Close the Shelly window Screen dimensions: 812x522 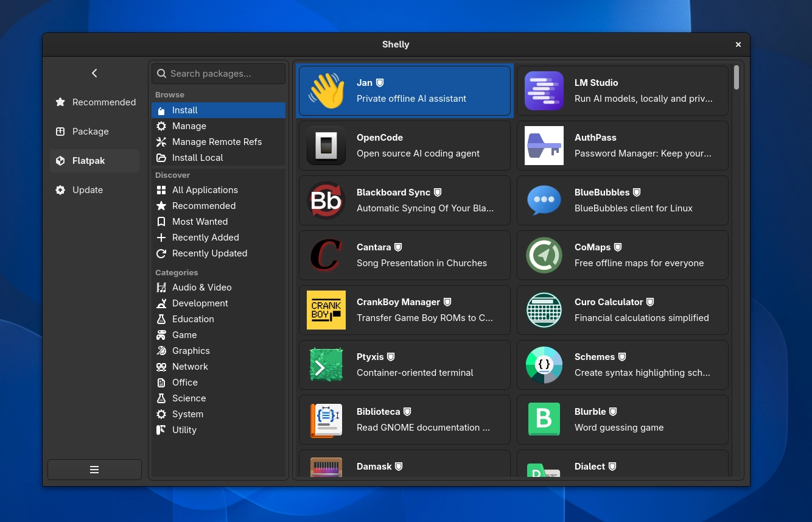(x=738, y=44)
